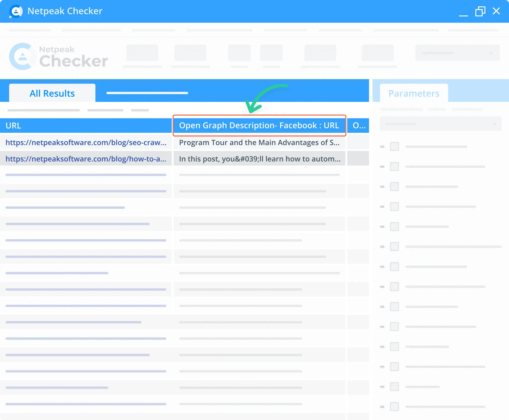The image size is (509, 420).
Task: Select the Open Graph Description- Facebook : URL header
Action: click(259, 125)
